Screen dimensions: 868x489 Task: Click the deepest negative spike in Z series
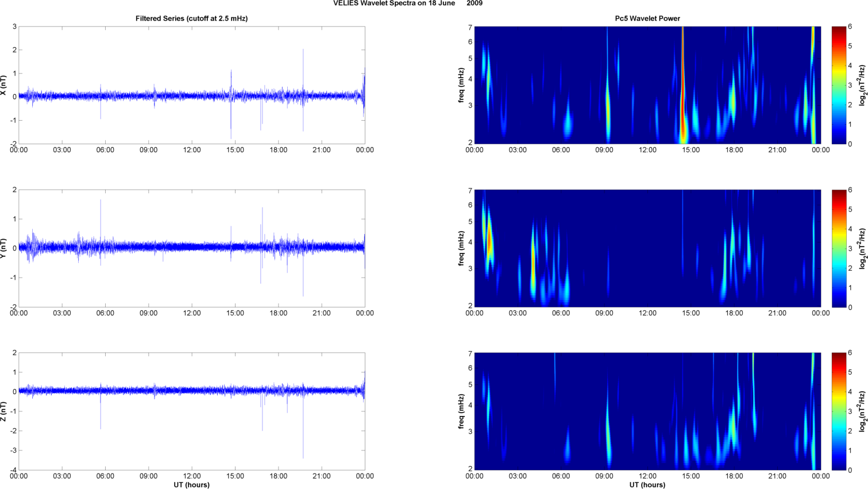[303, 425]
